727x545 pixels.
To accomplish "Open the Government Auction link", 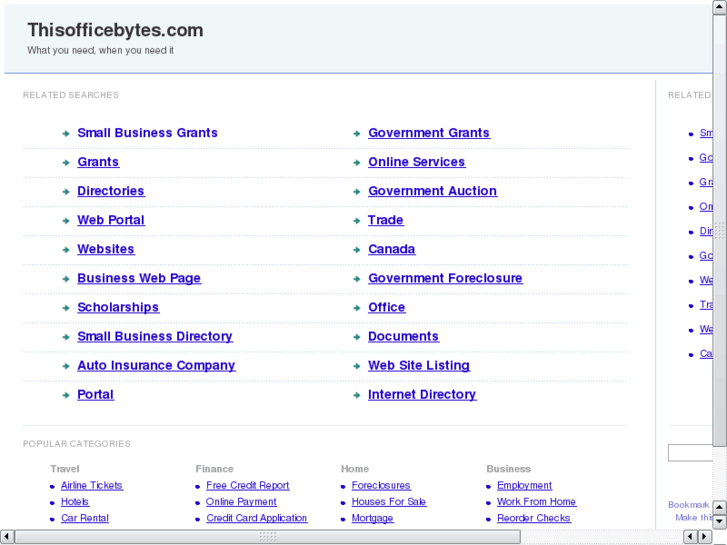I will click(x=432, y=191).
